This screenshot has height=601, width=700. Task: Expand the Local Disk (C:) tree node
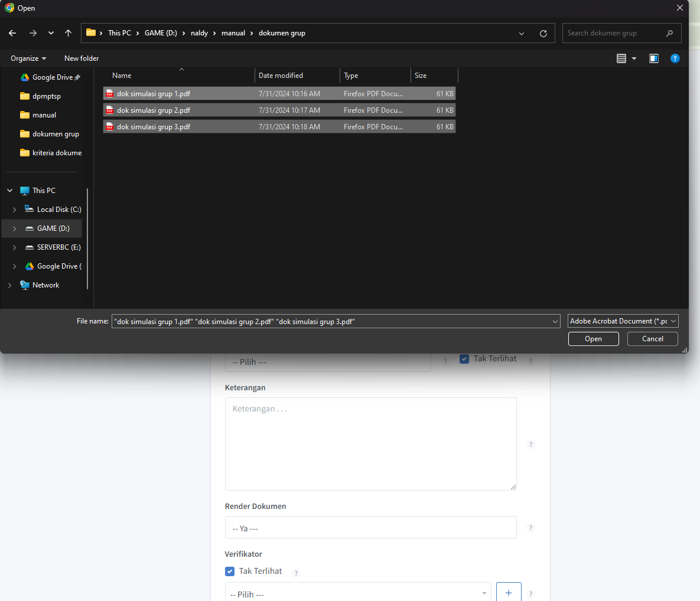[15, 210]
